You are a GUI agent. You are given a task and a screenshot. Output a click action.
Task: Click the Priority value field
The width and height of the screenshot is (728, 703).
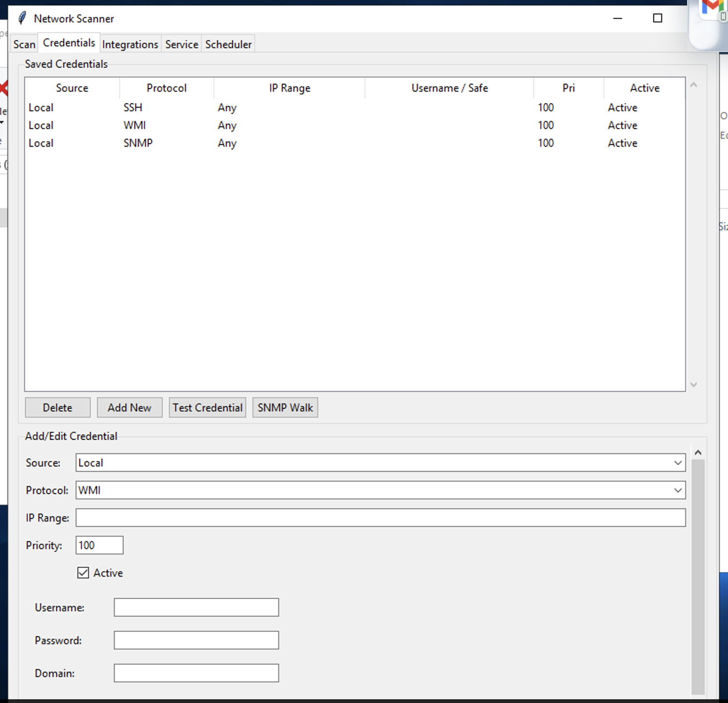click(x=99, y=545)
